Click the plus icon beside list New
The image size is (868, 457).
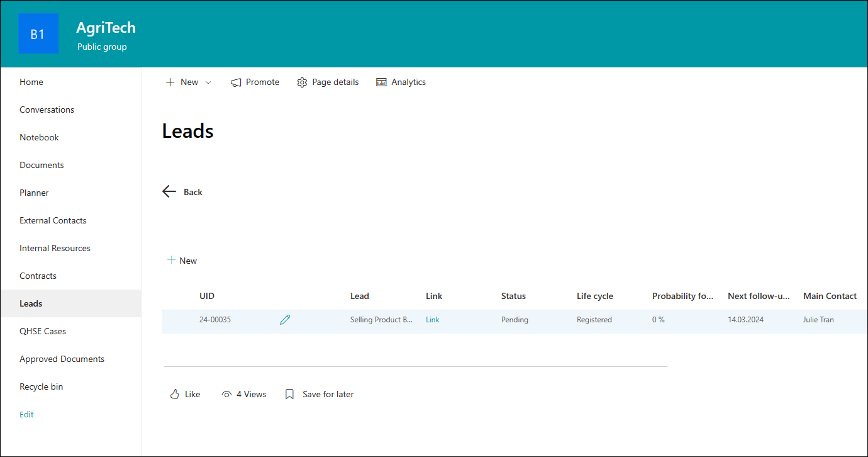[x=171, y=260]
